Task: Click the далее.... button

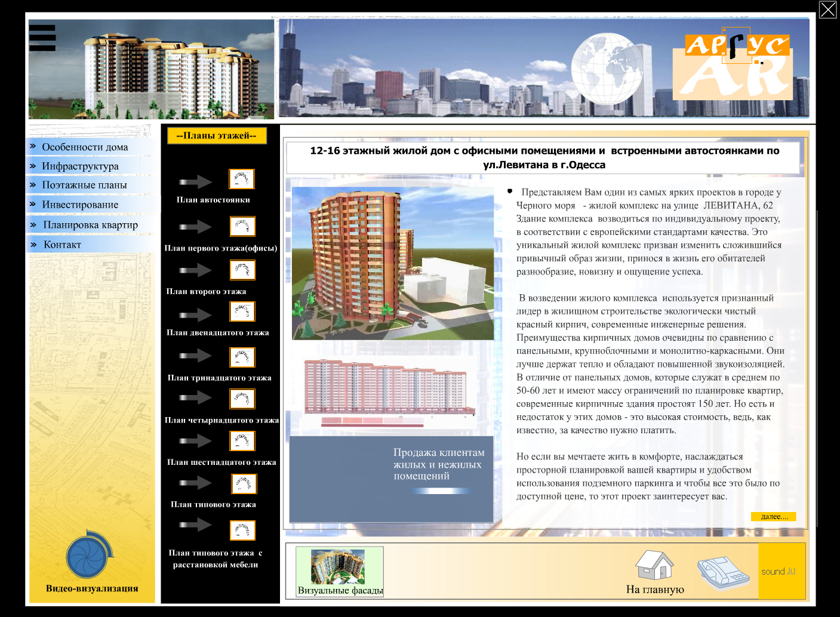Action: [774, 517]
